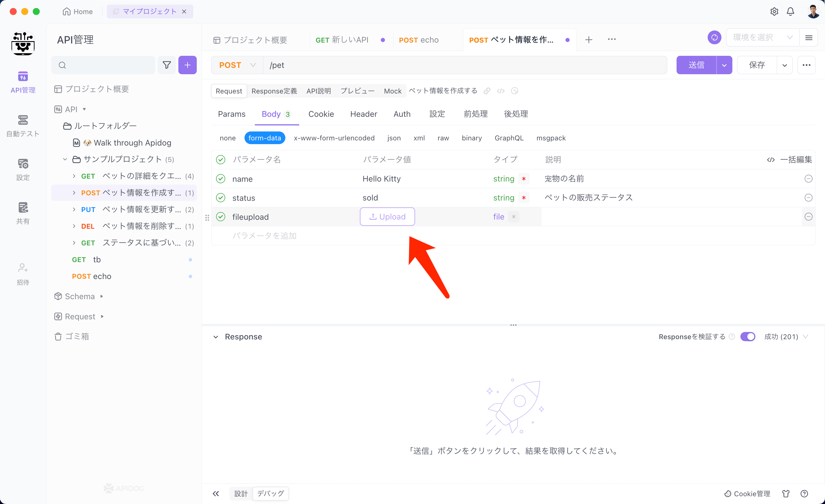
Task: Click the 送信 send button
Action: [x=696, y=65]
